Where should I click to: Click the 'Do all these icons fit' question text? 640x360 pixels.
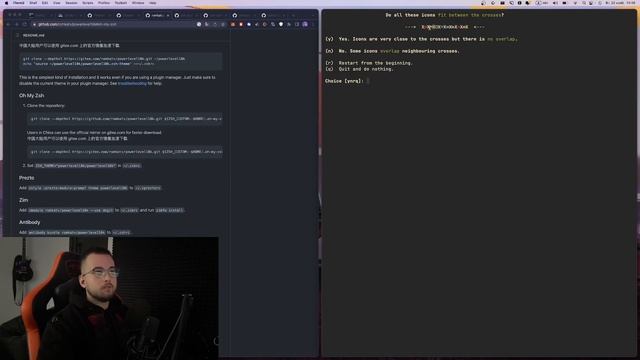[444, 15]
